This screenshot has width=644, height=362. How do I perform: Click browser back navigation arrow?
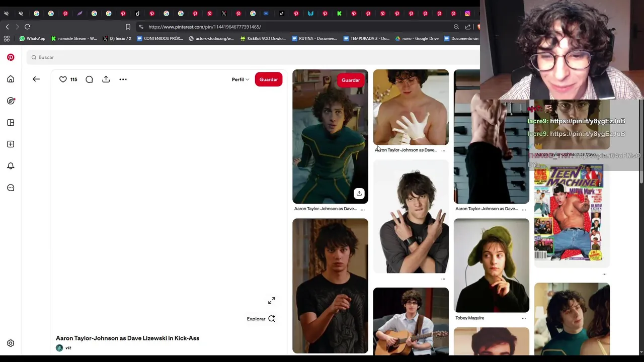pyautogui.click(x=7, y=27)
